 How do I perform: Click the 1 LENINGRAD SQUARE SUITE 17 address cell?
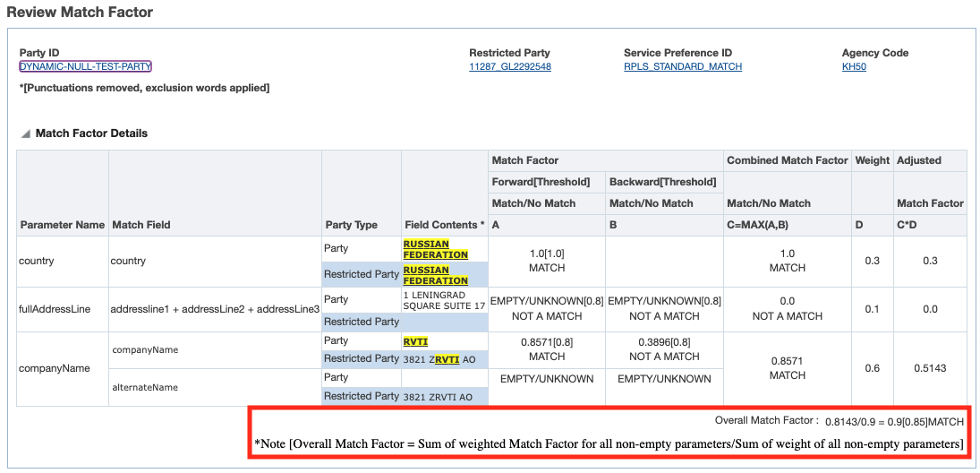[x=444, y=300]
